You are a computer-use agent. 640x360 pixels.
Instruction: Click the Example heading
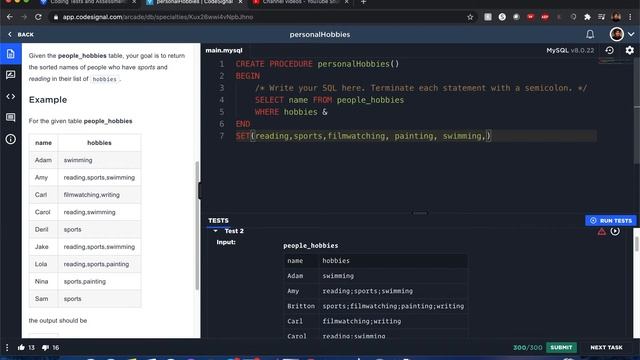click(48, 100)
